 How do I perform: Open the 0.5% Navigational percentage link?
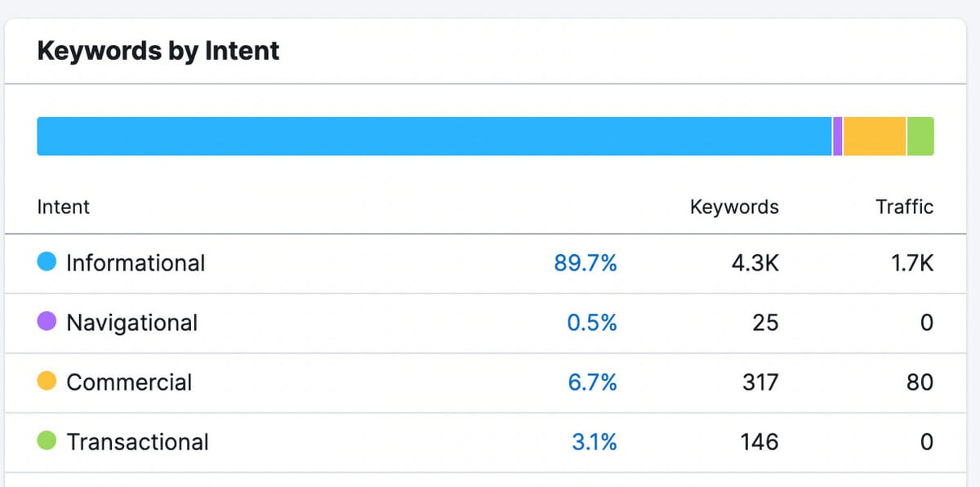[x=591, y=323]
